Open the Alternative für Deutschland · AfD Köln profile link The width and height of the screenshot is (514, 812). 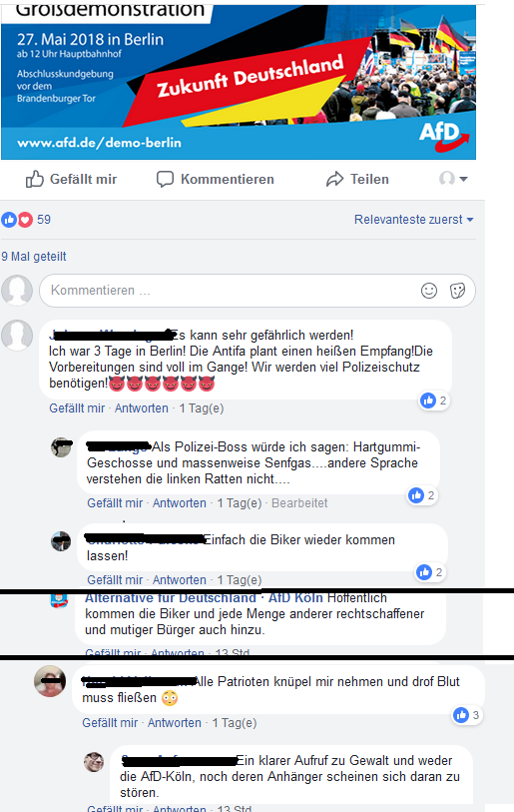click(204, 597)
